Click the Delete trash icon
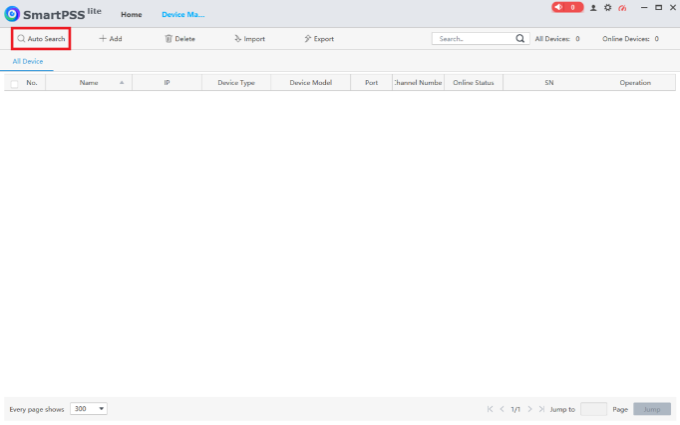Image resolution: width=680 pixels, height=425 pixels. pyautogui.click(x=168, y=39)
